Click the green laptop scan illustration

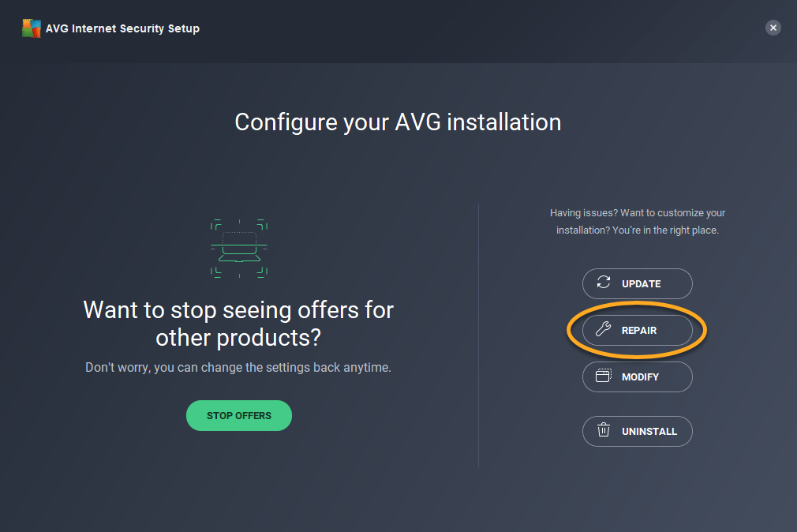(x=239, y=248)
